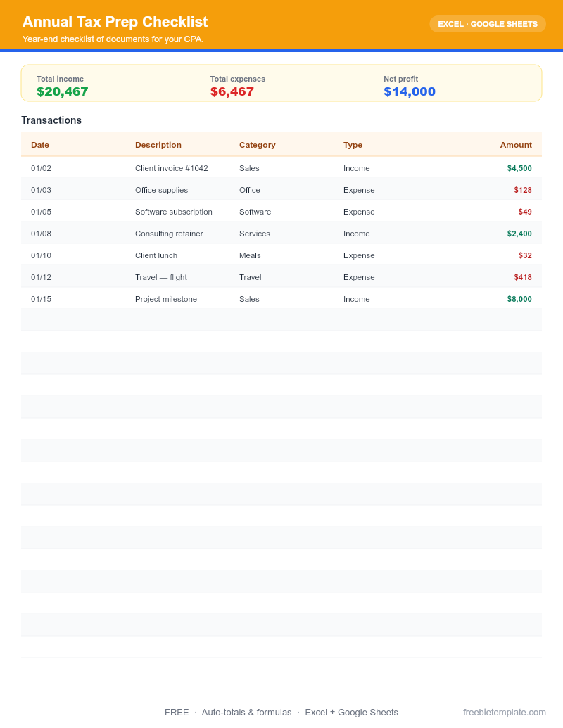Select the $2,400 amount cell
This screenshot has height=728, width=563.
tap(519, 234)
